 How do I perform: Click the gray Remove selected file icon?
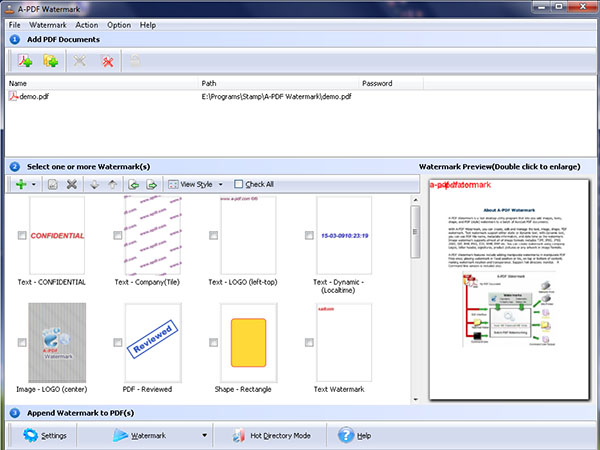80,61
